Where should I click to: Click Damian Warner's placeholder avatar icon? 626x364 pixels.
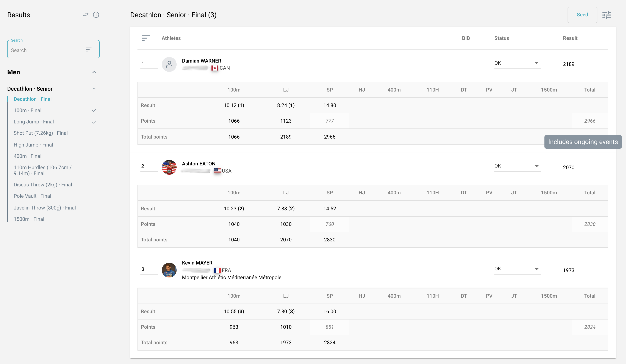point(169,64)
